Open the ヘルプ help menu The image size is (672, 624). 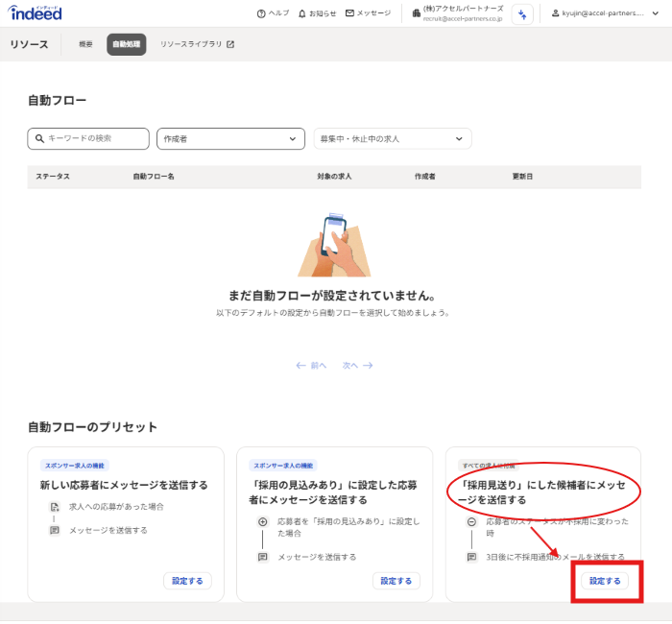tap(273, 13)
